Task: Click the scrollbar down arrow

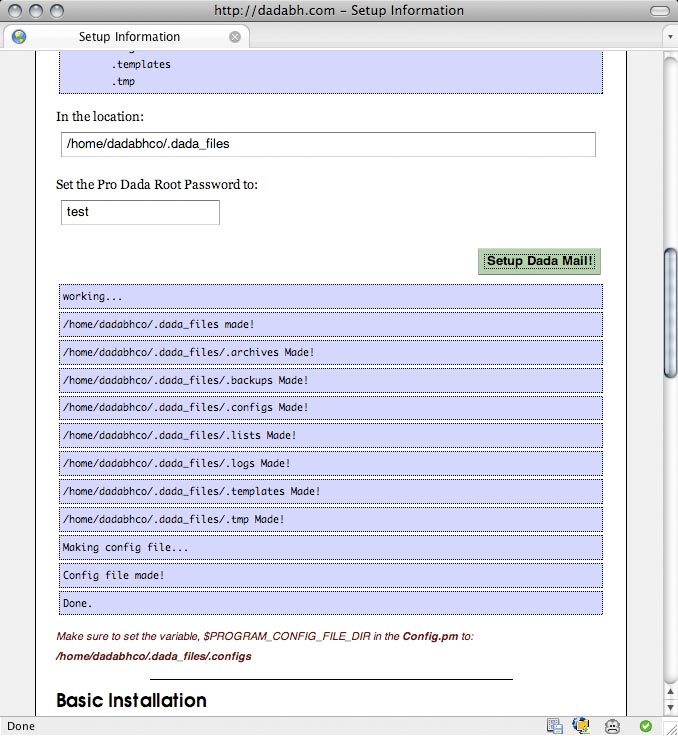Action: click(670, 707)
